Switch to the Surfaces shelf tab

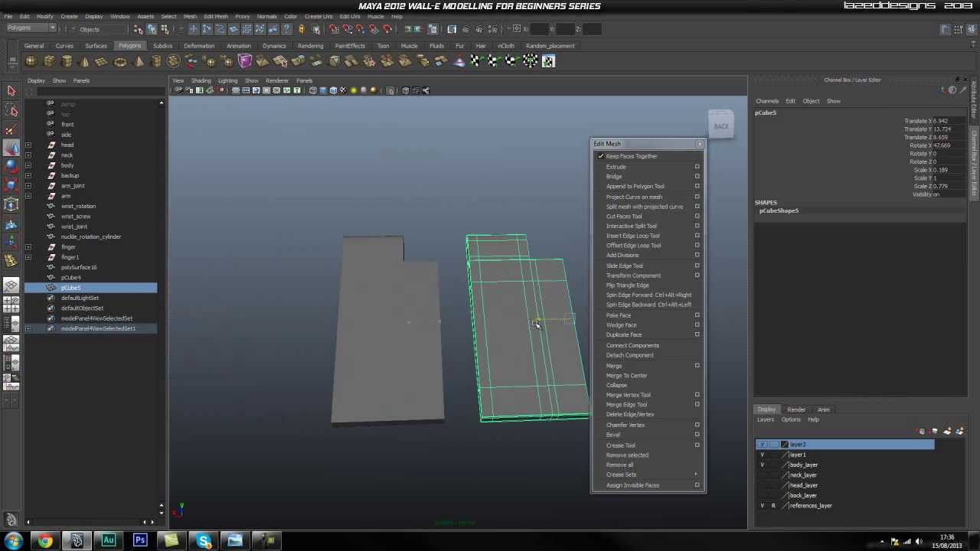(96, 46)
